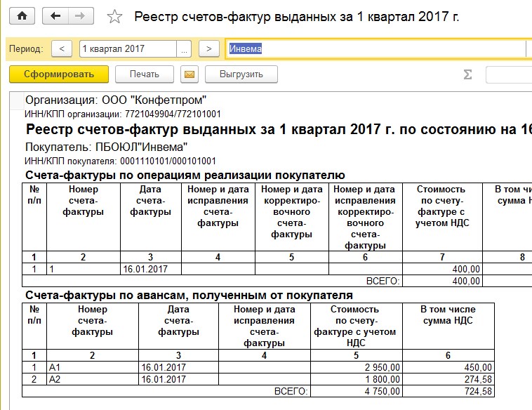Click the Печать button

(145, 74)
